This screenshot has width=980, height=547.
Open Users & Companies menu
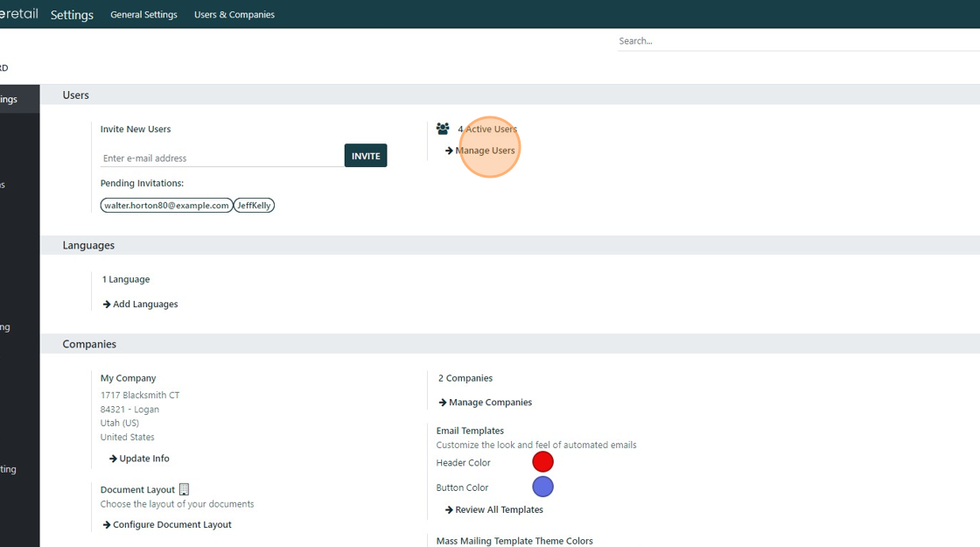click(x=234, y=14)
